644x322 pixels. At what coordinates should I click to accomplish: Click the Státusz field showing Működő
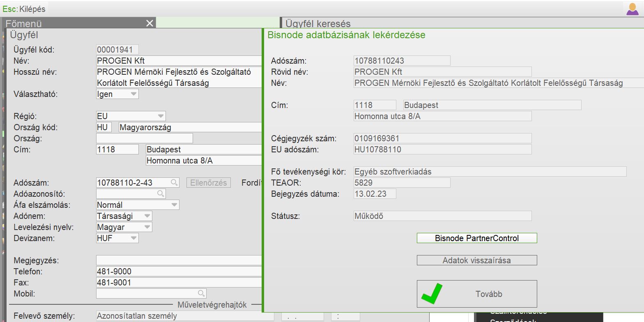point(443,216)
